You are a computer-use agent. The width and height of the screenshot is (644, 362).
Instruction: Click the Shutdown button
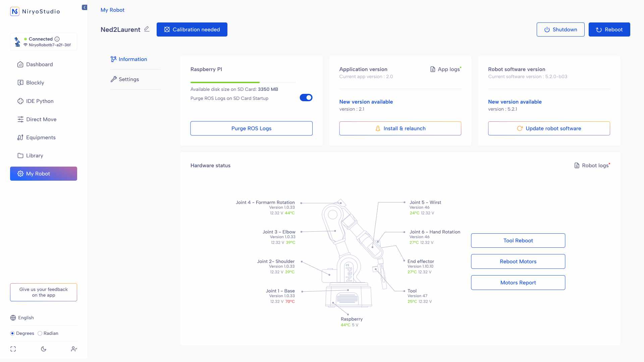(x=560, y=29)
